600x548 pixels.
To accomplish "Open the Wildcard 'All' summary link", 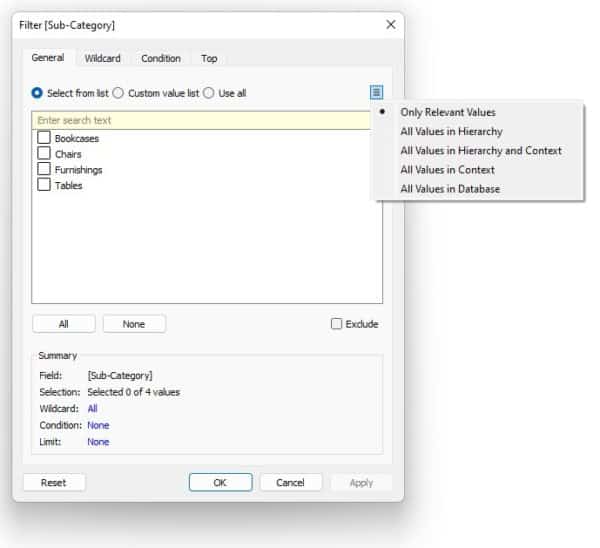I will (93, 409).
